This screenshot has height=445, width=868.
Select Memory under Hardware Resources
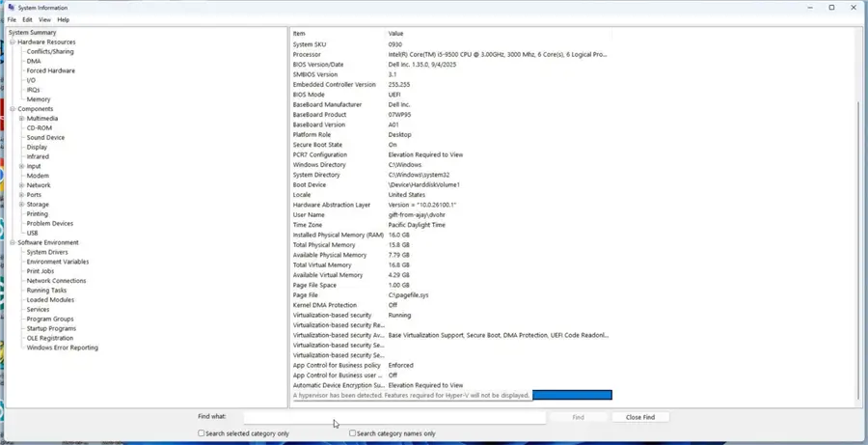(x=39, y=99)
